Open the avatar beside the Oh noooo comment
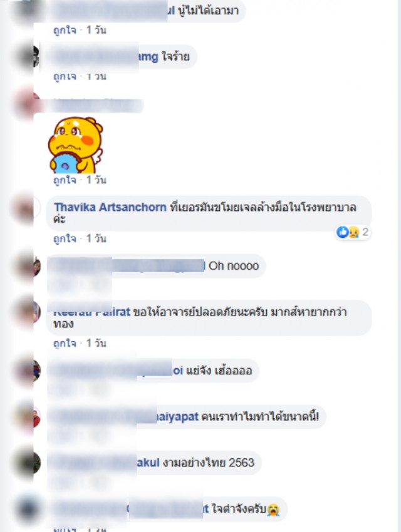Screen dimensions: 401x532 [28, 267]
